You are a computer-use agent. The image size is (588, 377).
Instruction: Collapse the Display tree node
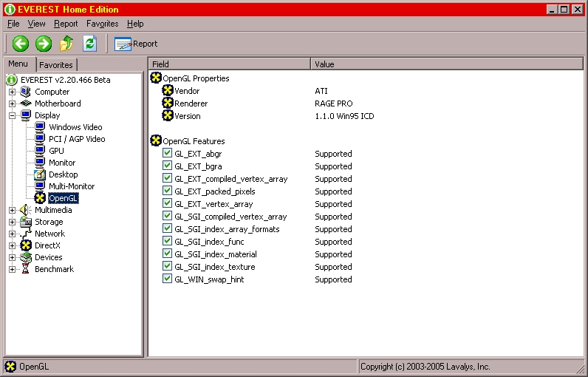click(x=12, y=115)
